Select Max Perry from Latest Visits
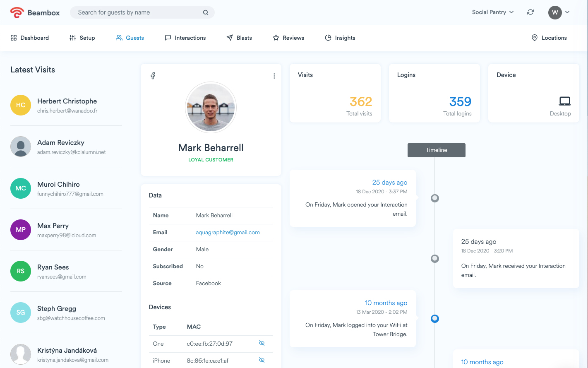The height and width of the screenshot is (368, 588). 53,226
